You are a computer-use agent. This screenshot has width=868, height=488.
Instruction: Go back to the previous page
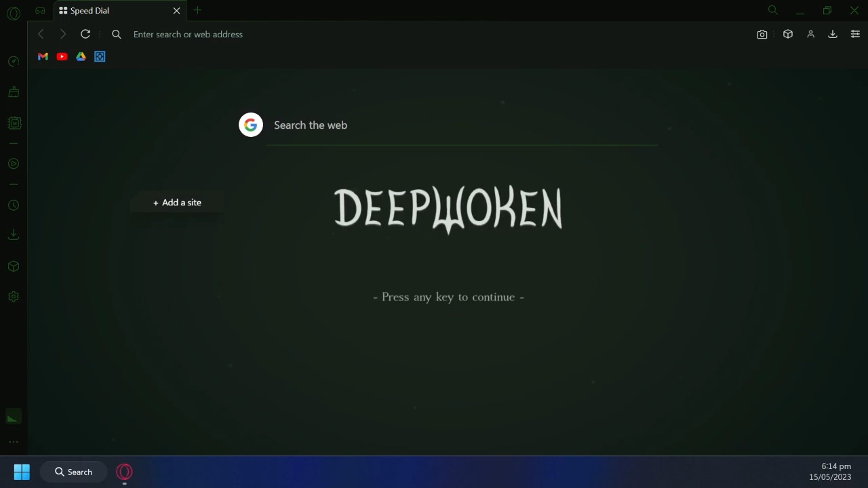[x=41, y=35]
